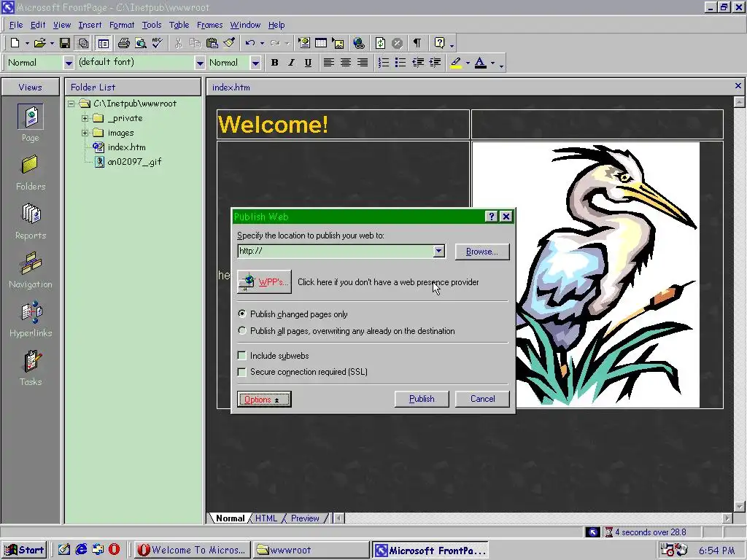Open the publish location URL dropdown arrow
The width and height of the screenshot is (747, 560).
(438, 251)
